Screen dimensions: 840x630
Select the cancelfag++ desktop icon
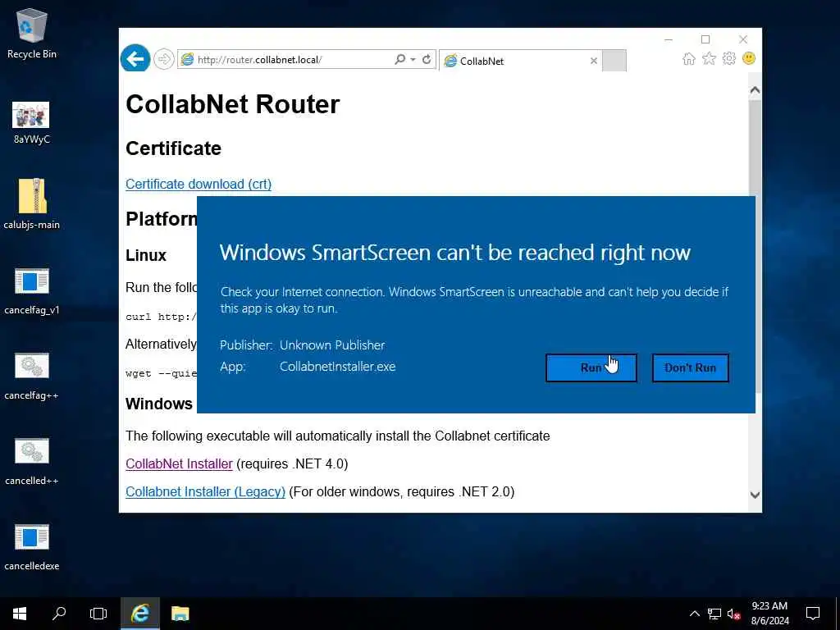point(32,376)
